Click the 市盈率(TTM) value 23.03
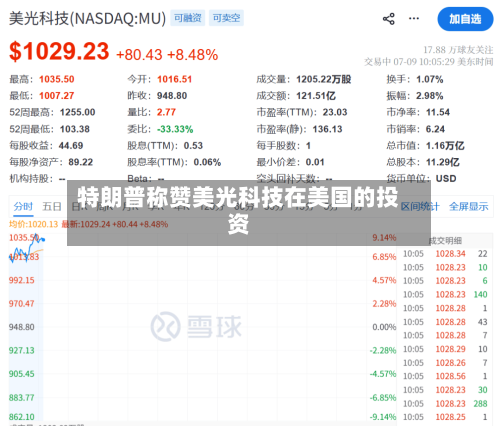Image resolution: width=500 pixels, height=426 pixels. pos(335,112)
